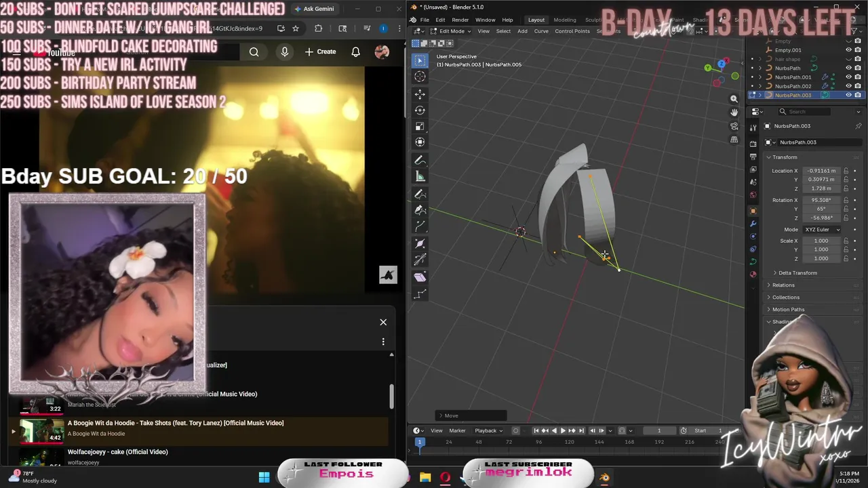Pick the Rotate tool in Blender toolbar

pyautogui.click(x=420, y=110)
